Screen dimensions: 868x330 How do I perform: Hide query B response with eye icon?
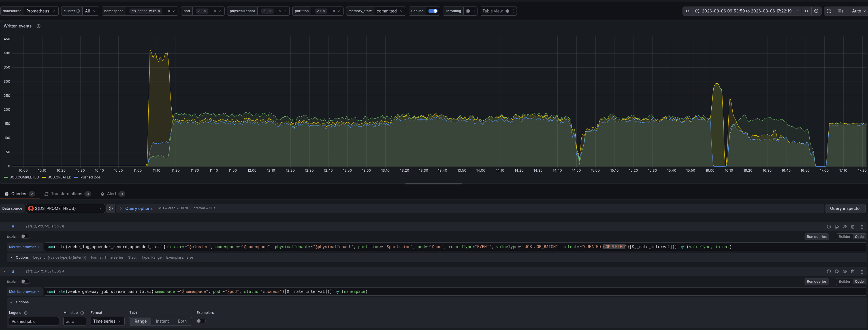pos(844,271)
